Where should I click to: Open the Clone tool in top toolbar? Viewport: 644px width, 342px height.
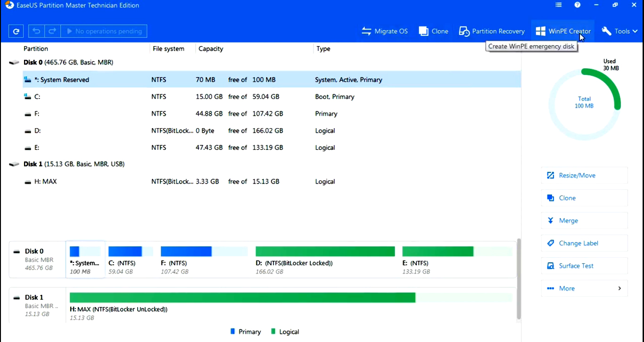click(433, 31)
